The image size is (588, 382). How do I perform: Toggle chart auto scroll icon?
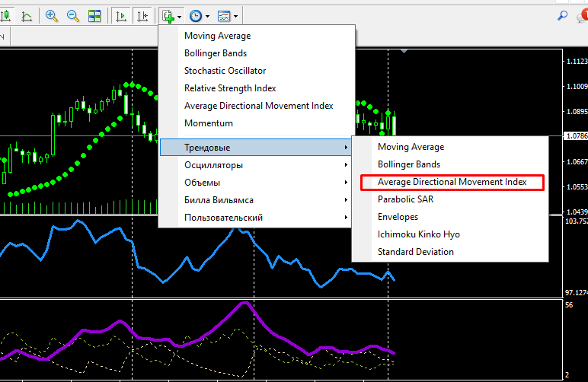point(121,16)
